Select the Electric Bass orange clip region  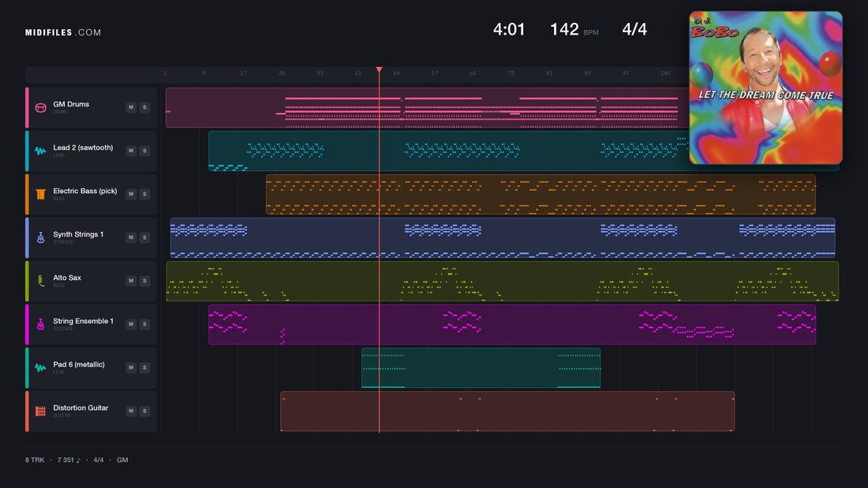pyautogui.click(x=541, y=194)
